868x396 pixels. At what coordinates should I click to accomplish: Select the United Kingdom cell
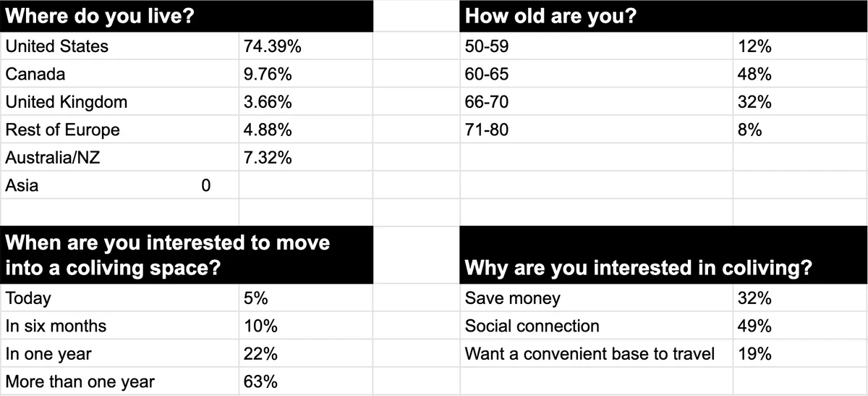(119, 102)
